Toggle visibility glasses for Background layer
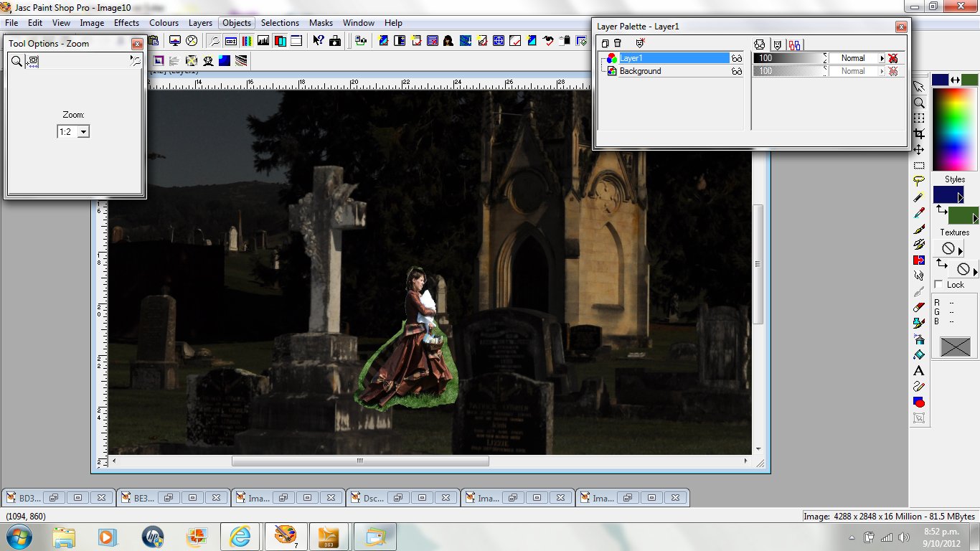 pyautogui.click(x=737, y=71)
